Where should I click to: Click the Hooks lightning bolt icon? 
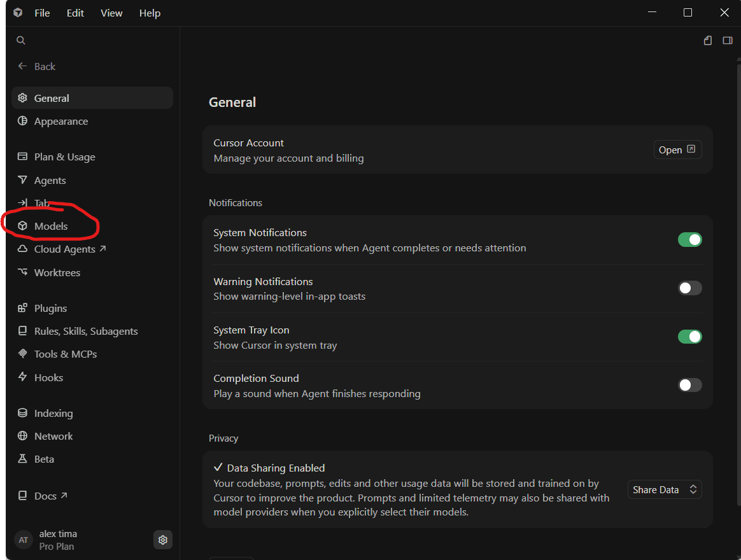(x=22, y=377)
